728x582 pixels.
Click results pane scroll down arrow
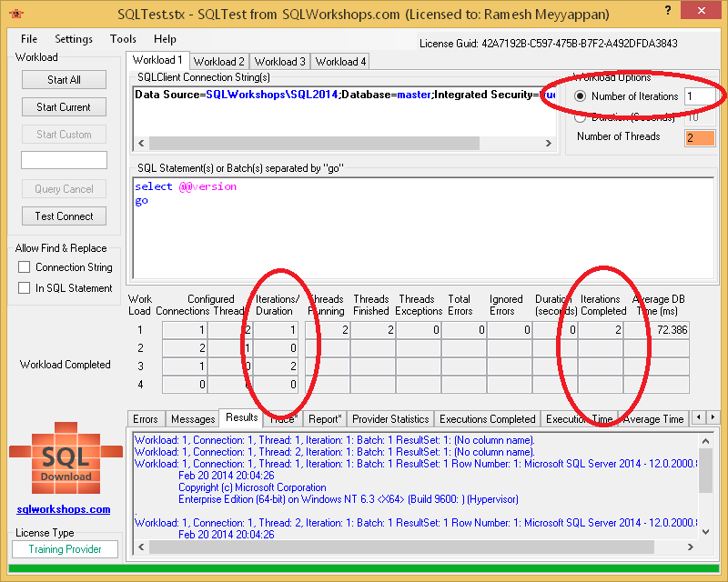click(x=706, y=532)
